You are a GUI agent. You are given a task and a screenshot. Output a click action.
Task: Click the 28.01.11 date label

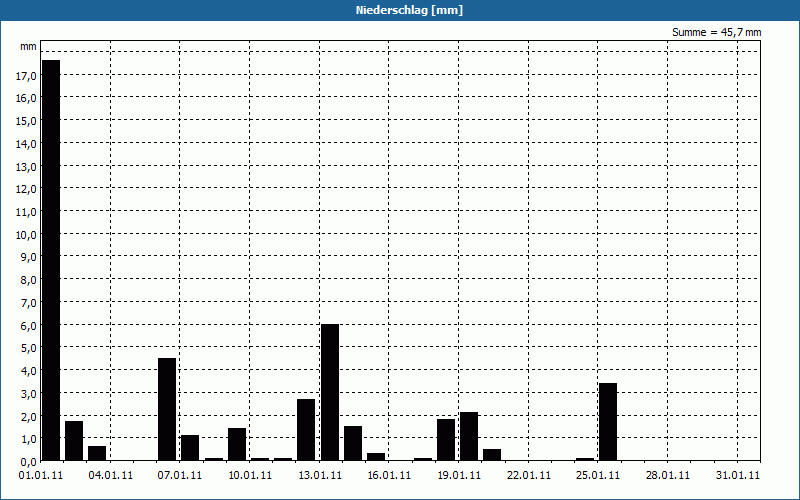(667, 475)
